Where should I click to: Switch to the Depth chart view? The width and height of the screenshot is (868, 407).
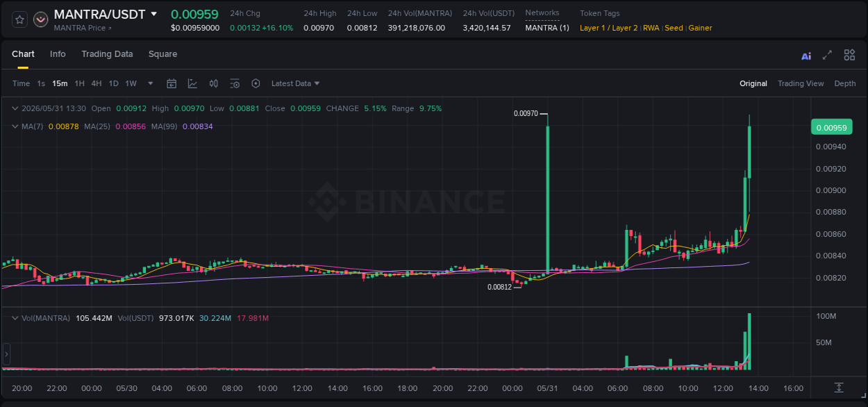tap(845, 83)
